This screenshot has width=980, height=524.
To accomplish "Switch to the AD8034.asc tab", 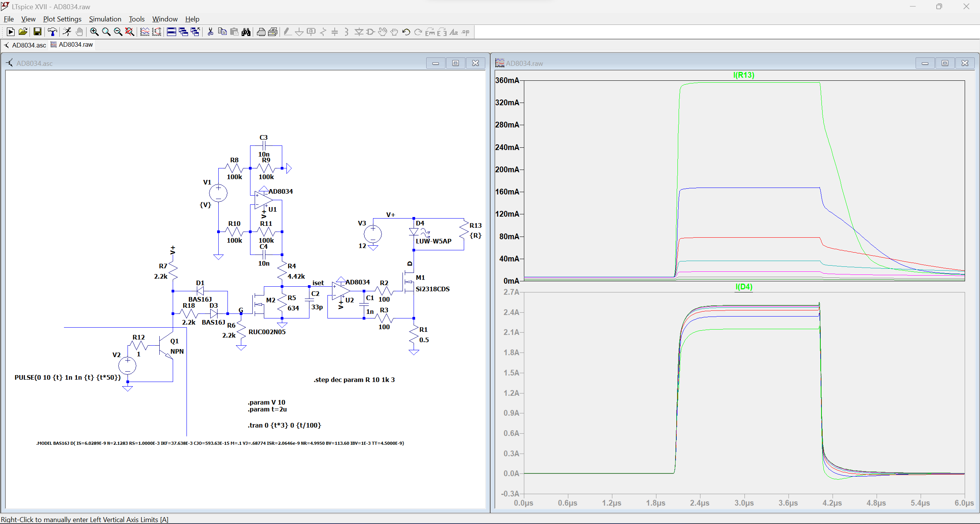I will (x=25, y=45).
